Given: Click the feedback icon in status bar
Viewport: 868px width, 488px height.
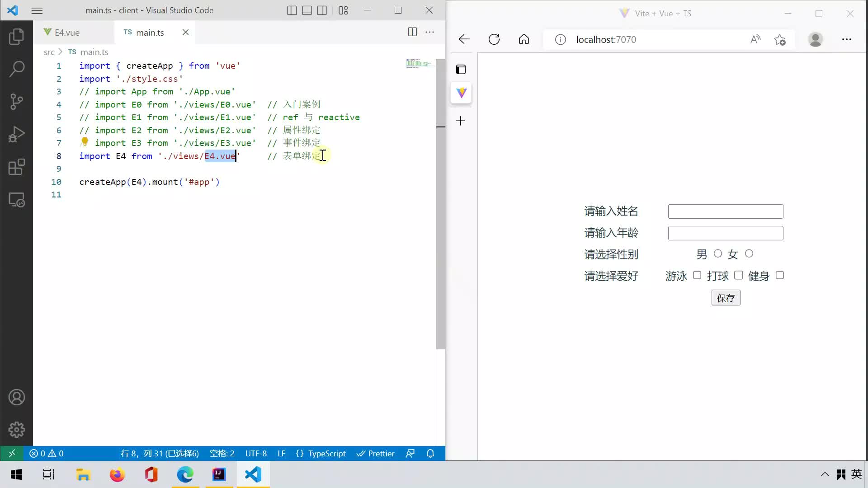Looking at the screenshot, I should point(410,453).
